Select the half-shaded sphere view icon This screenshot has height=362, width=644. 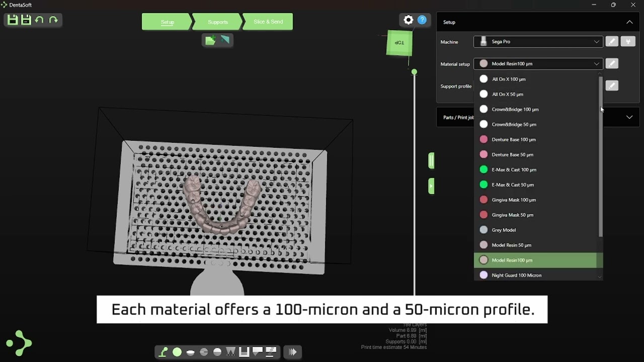217,352
